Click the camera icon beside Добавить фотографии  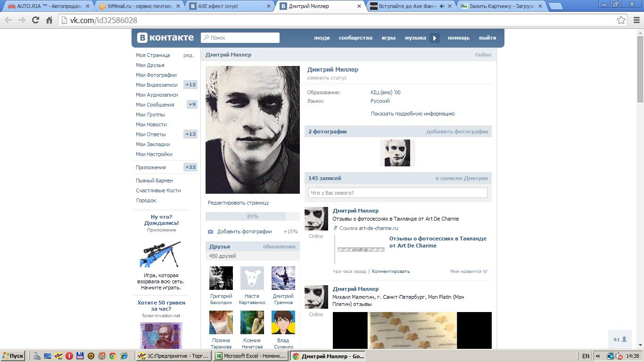211,231
